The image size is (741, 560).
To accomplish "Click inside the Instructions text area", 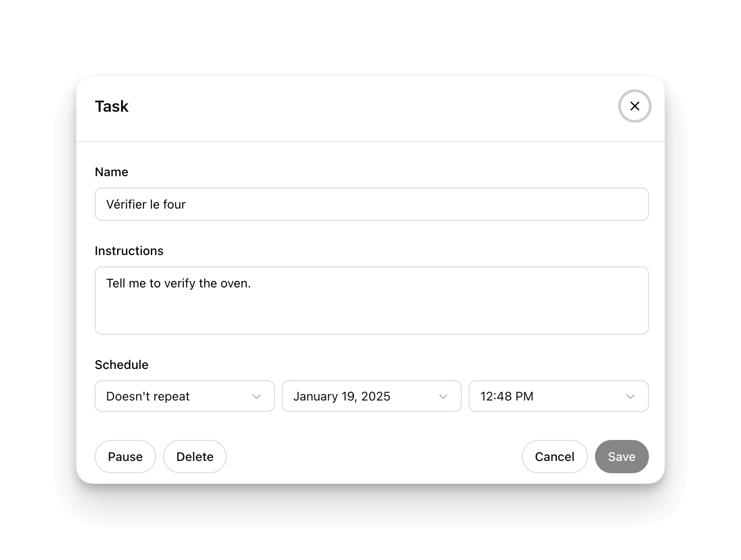I will point(371,307).
